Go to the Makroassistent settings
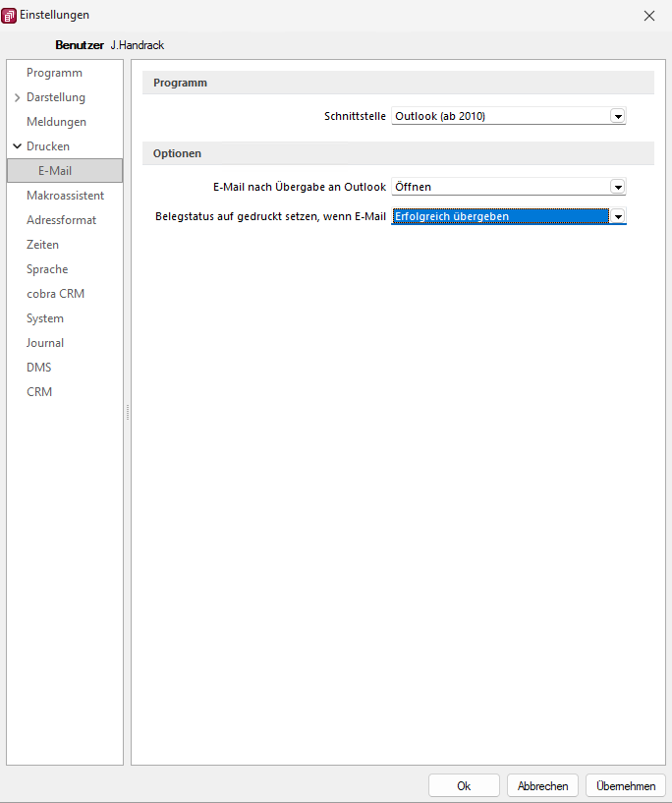The height and width of the screenshot is (803, 672). pyautogui.click(x=65, y=196)
